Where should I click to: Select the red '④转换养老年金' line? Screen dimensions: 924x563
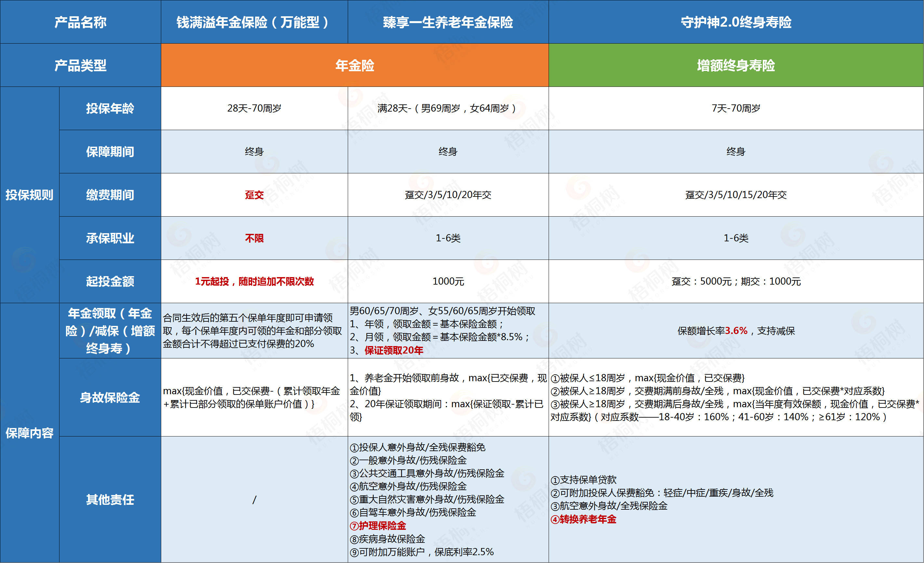coord(583,519)
